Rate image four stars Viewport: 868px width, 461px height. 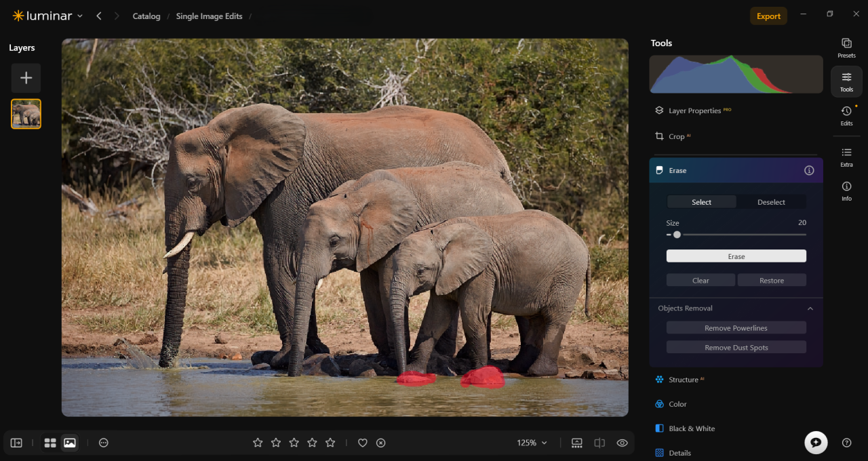[x=312, y=443]
